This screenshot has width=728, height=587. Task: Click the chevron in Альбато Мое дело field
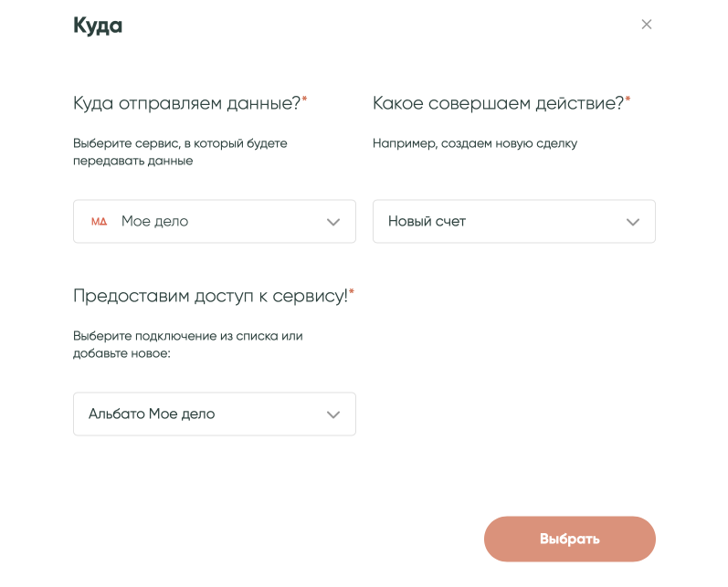pyautogui.click(x=333, y=414)
